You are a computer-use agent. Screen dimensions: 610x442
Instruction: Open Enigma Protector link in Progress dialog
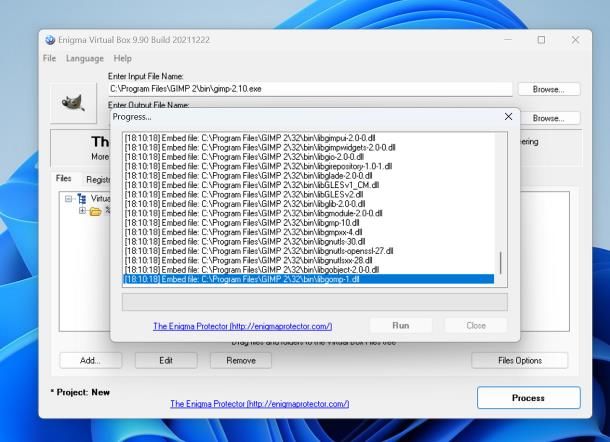pos(242,326)
